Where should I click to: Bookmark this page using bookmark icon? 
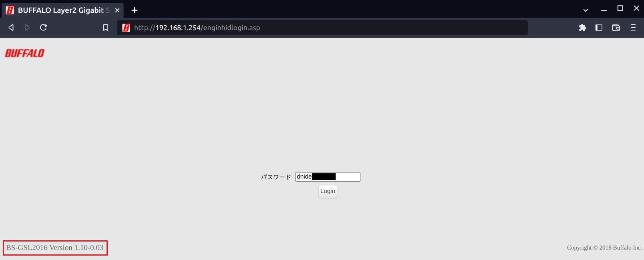(105, 28)
